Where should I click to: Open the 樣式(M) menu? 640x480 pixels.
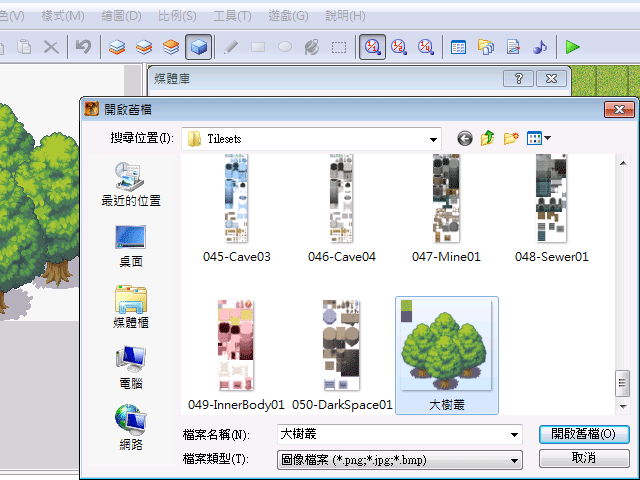point(63,16)
